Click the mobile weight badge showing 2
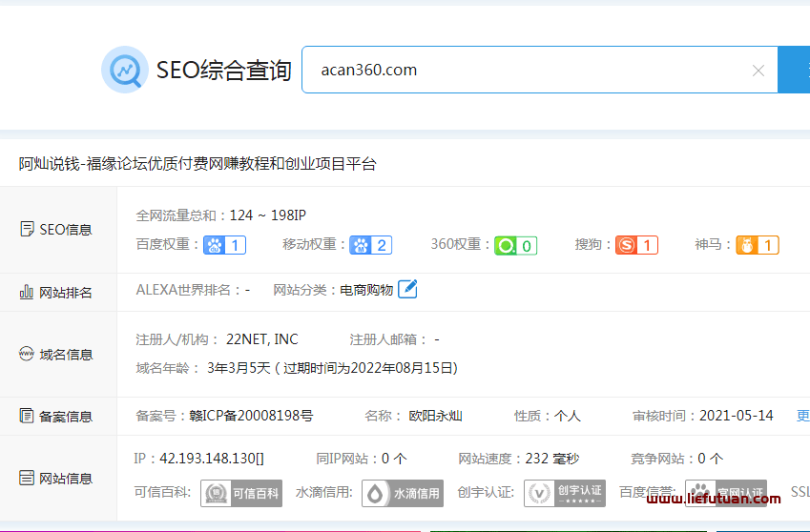810x532 pixels. tap(371, 245)
